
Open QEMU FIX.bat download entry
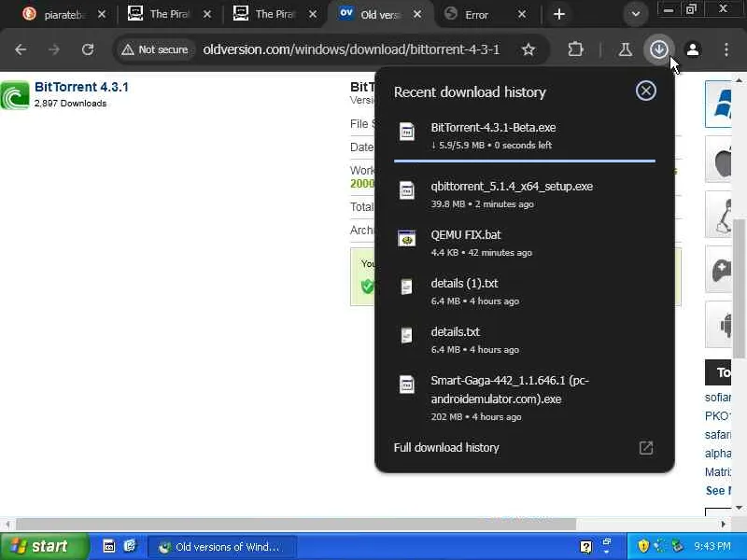point(524,243)
